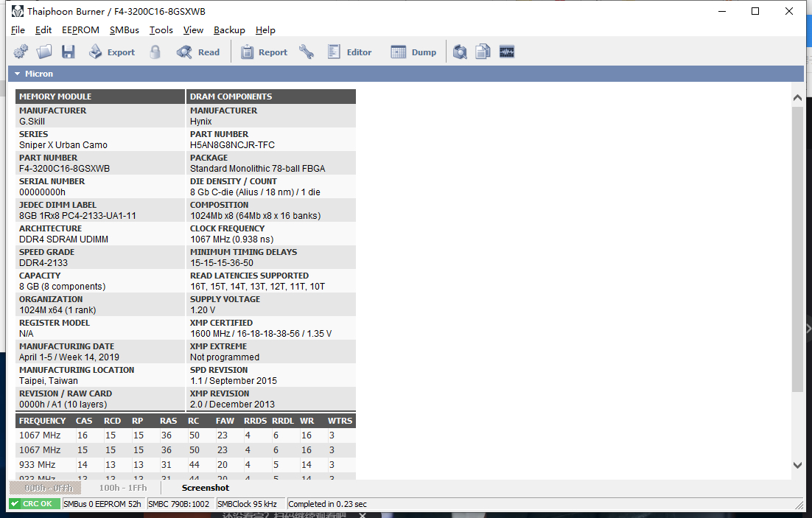Open the Editor from the toolbar

click(x=349, y=52)
